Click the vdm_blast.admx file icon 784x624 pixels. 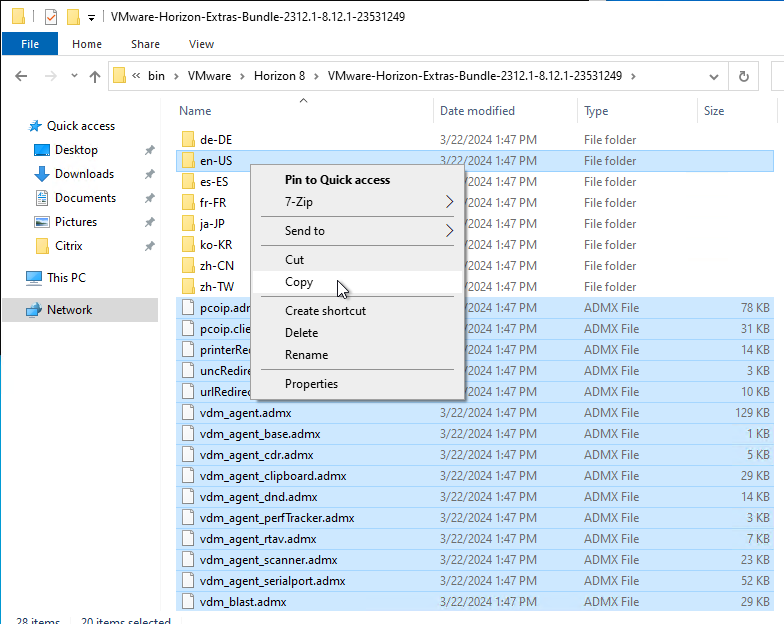coord(188,602)
